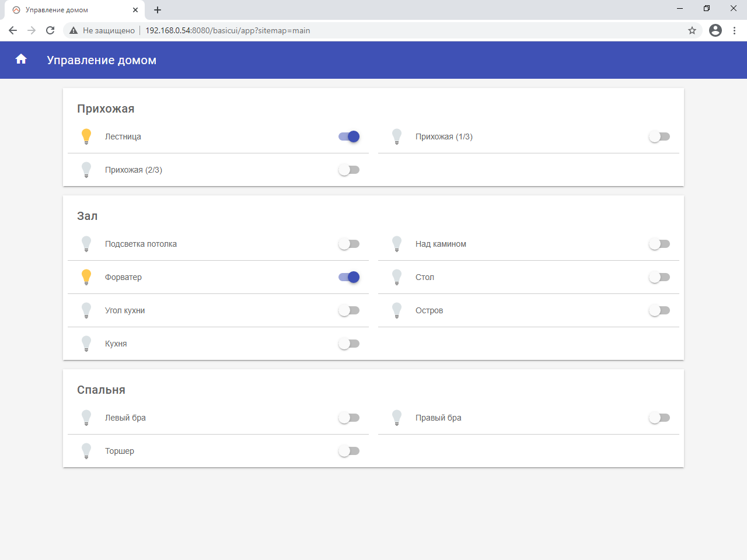Click the lit bulb icon next to Лестница
The image size is (747, 560).
(86, 136)
